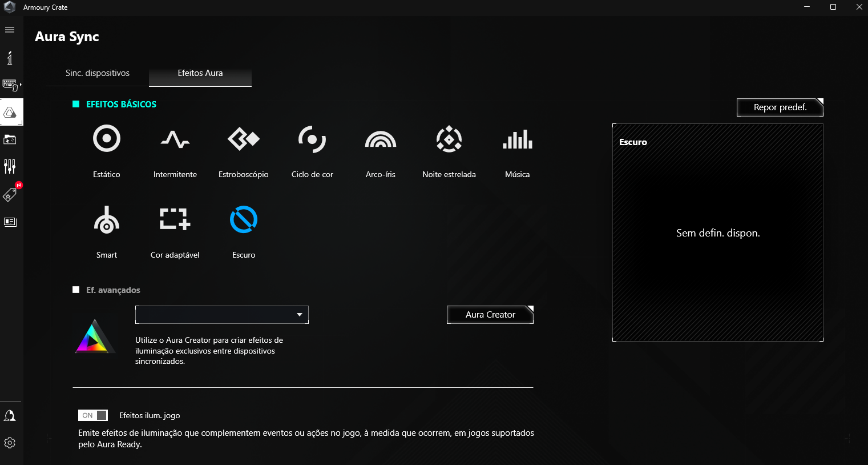Viewport: 868px width, 465px height.
Task: Choose the Noite estrelada effect
Action: 449,139
